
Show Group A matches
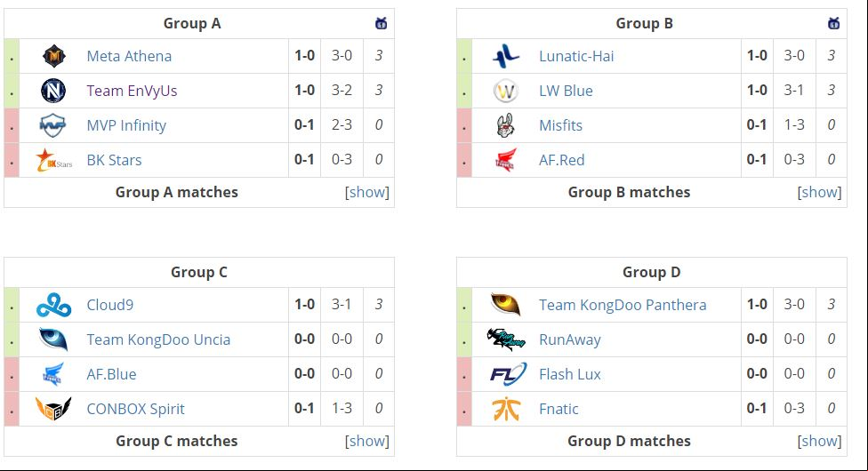367,192
